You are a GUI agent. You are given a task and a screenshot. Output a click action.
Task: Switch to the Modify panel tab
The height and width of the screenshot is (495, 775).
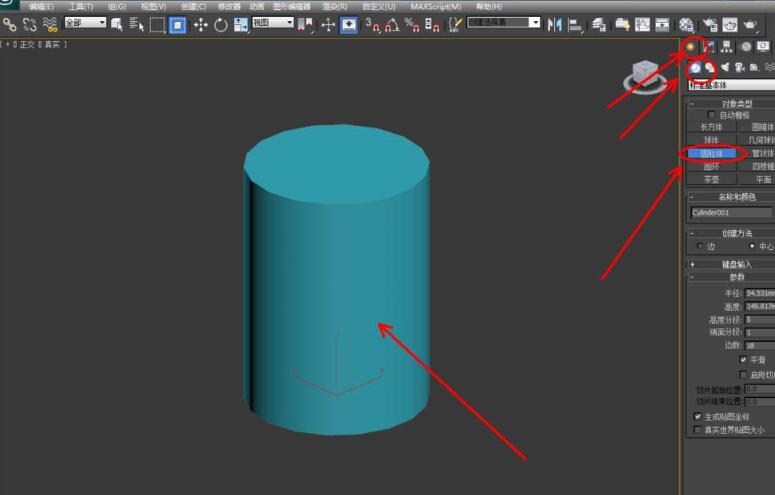pos(709,47)
